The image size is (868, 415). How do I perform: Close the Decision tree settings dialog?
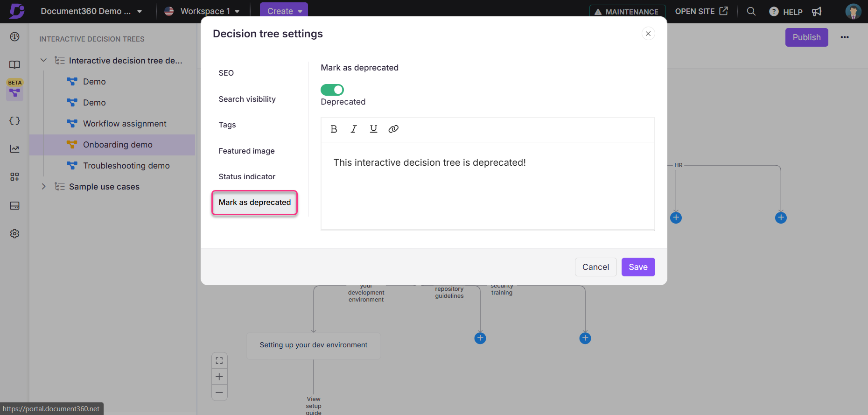point(648,34)
